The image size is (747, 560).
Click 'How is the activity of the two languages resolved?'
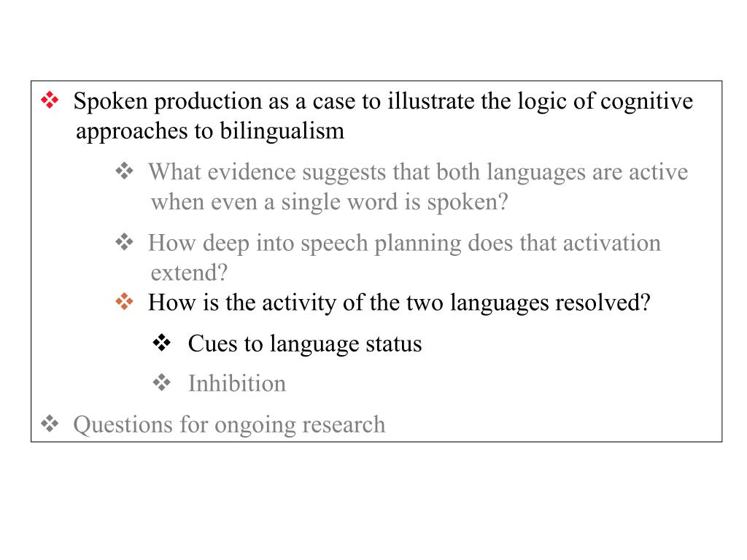(x=399, y=303)
